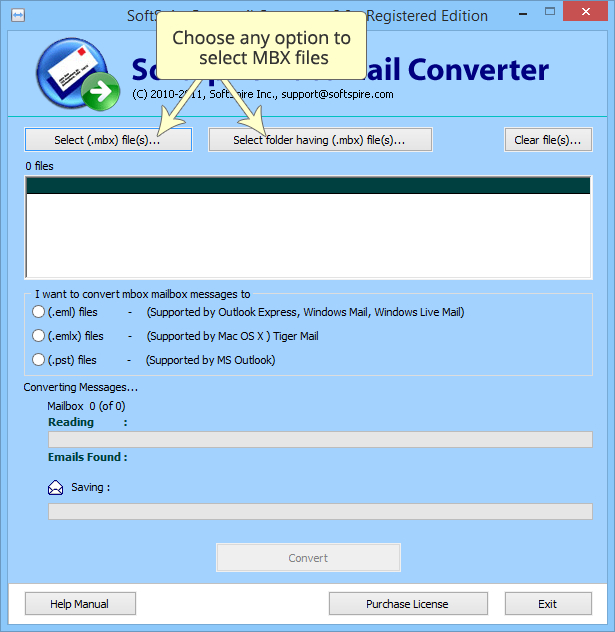Choose the (.eml) files output option
This screenshot has height=632, width=615.
[39, 312]
